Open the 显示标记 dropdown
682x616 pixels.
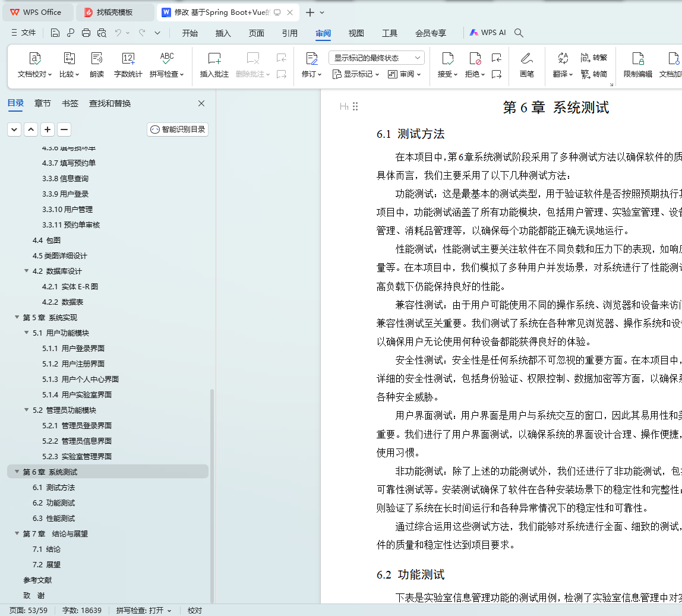pyautogui.click(x=355, y=74)
